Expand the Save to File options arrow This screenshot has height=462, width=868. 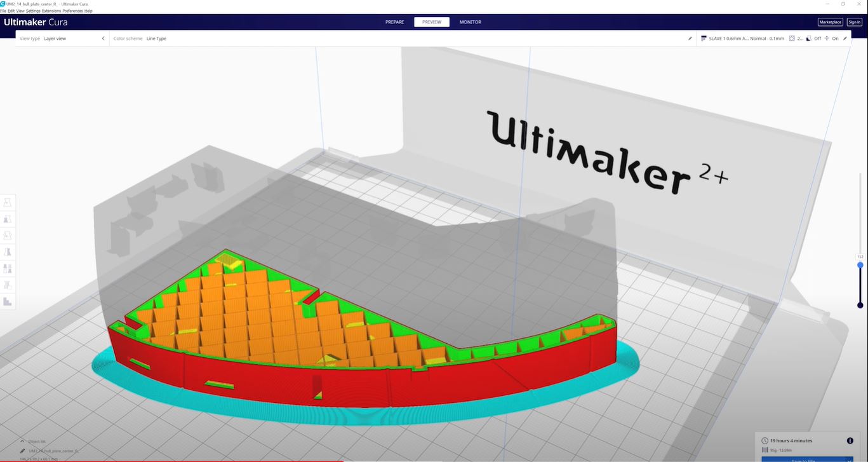[x=850, y=459]
